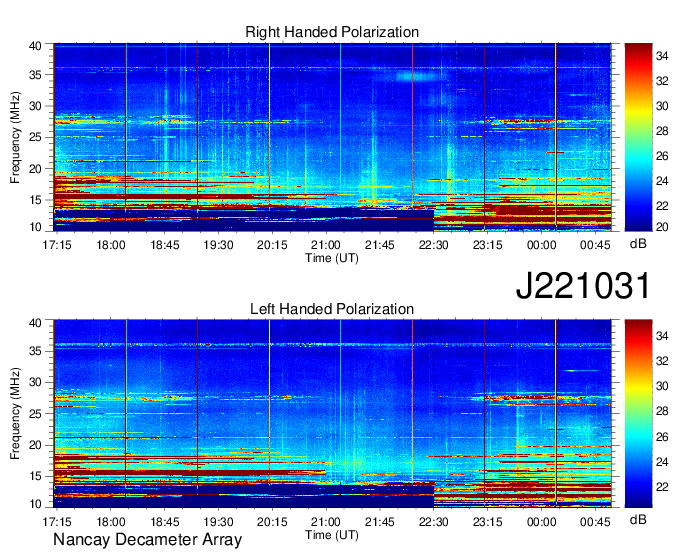Click 20 MHz tick of Left Handed plot
This screenshot has width=680, height=552.
pos(35,445)
